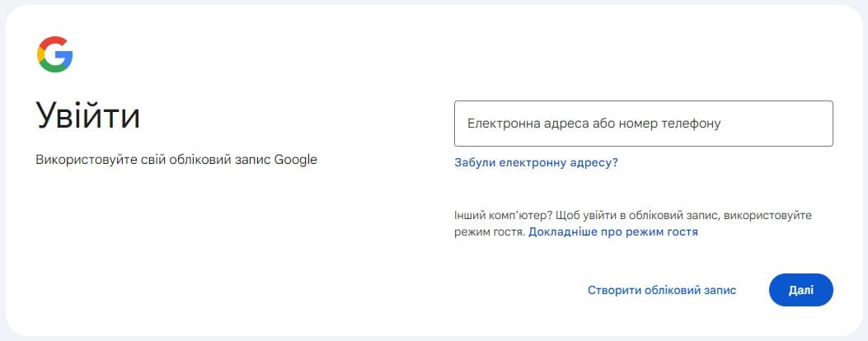Image resolution: width=868 pixels, height=341 pixels.
Task: Click the blue "Далі" button
Action: (800, 290)
